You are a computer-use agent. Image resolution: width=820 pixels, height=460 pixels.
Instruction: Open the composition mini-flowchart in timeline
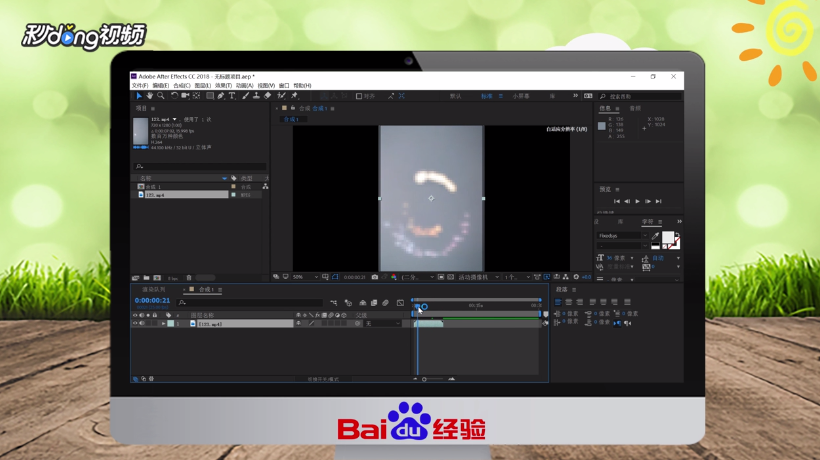334,303
